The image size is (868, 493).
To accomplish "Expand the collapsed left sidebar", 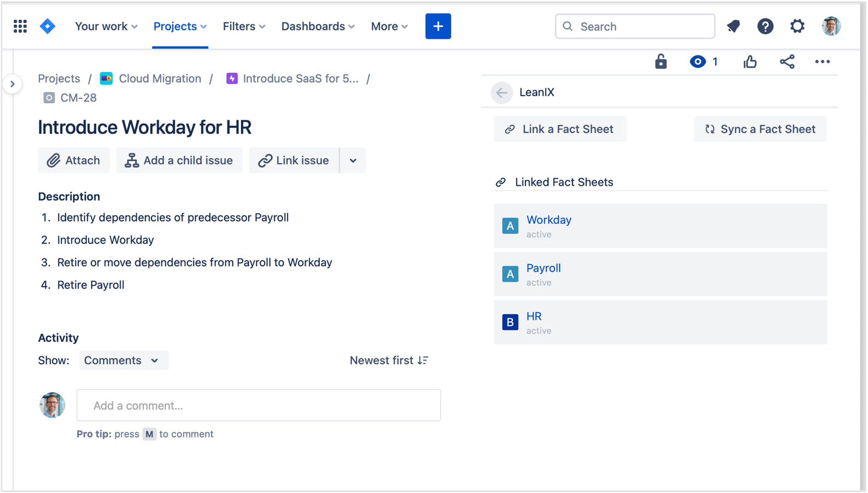I will (12, 84).
